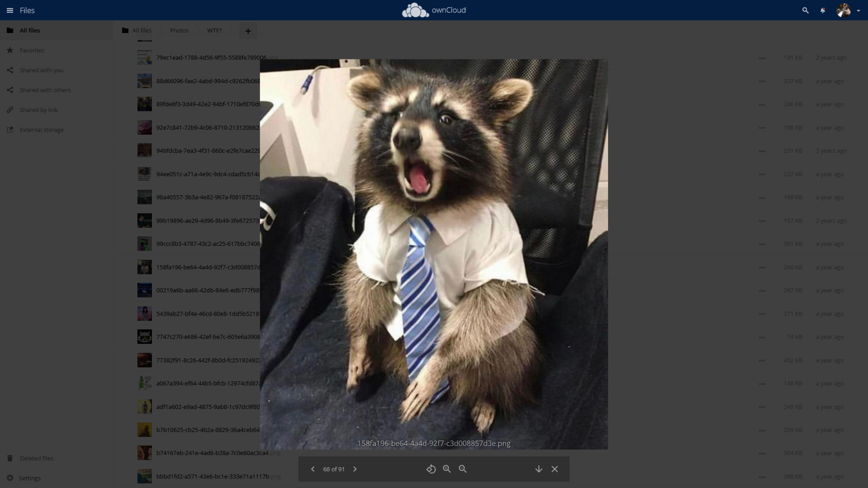Viewport: 868px width, 488px height.
Task: Click the '68 of 91' image counter
Action: (x=334, y=469)
